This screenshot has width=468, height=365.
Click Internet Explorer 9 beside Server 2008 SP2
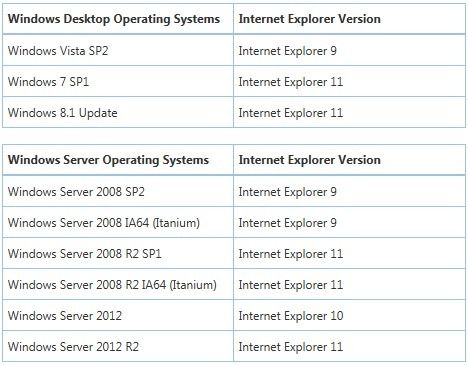[x=287, y=192]
